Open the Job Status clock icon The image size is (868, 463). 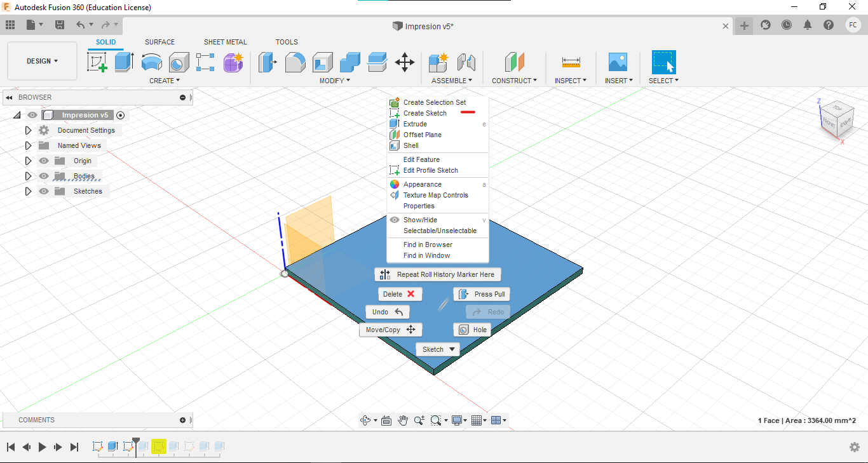[787, 25]
